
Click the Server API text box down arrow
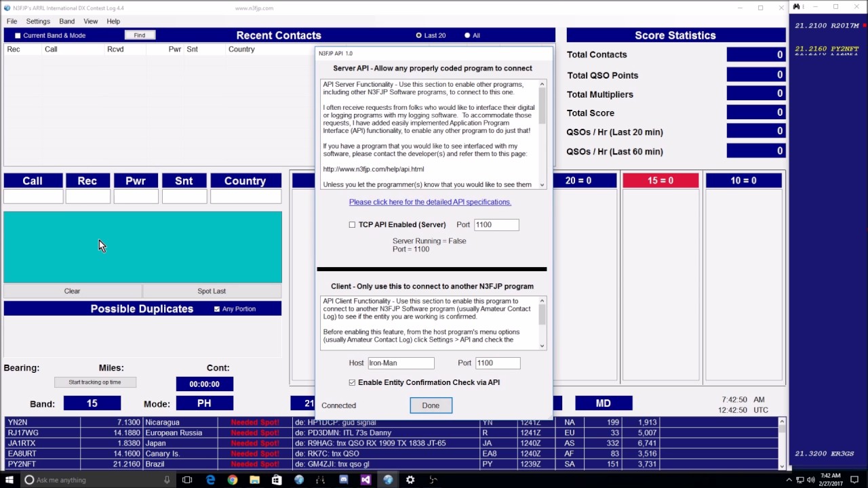pyautogui.click(x=542, y=184)
